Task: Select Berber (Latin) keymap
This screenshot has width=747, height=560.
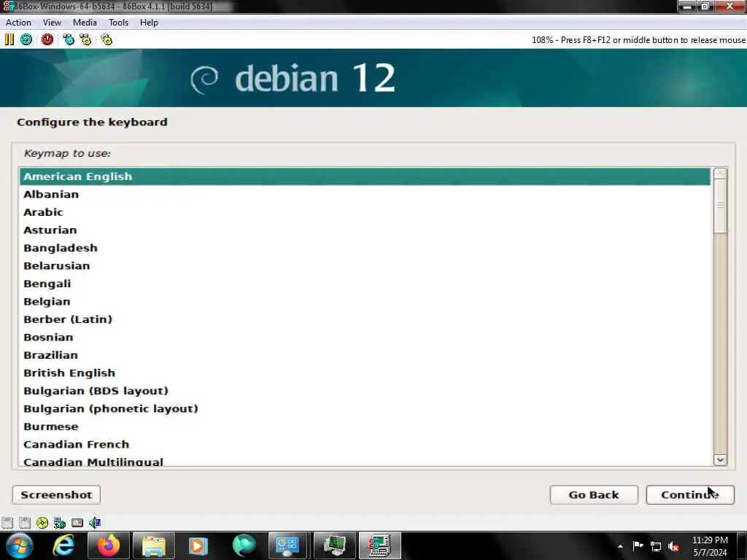Action: (x=365, y=319)
